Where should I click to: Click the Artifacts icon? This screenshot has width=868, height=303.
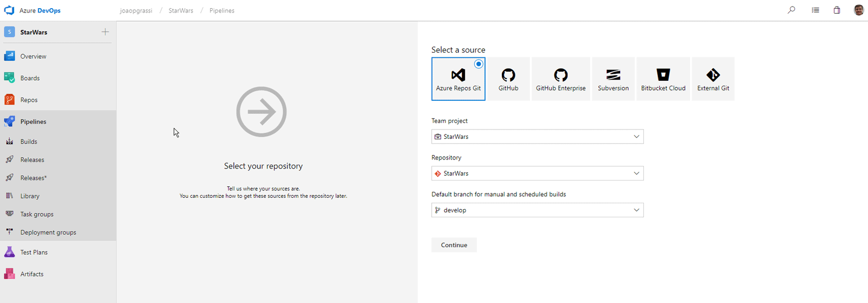click(9, 274)
